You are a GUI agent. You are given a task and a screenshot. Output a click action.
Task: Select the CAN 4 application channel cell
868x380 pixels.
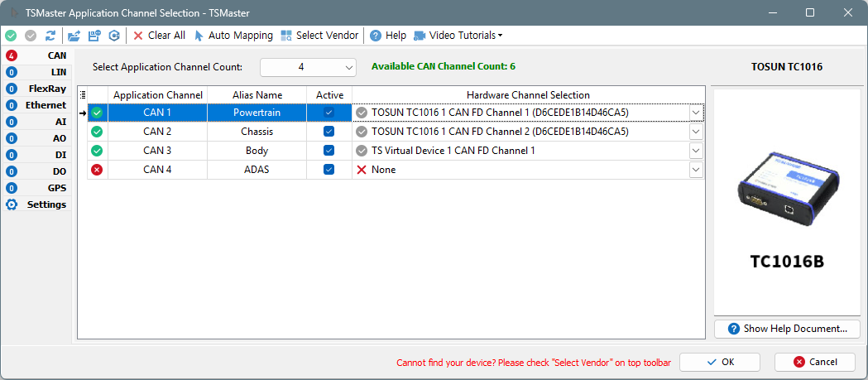tap(158, 170)
